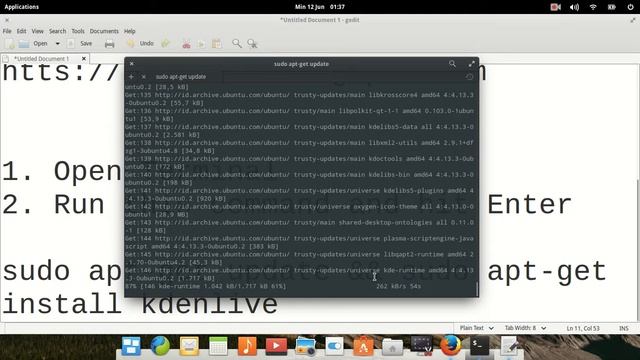
Task: Click the INS insert mode indicator
Action: coord(624,328)
